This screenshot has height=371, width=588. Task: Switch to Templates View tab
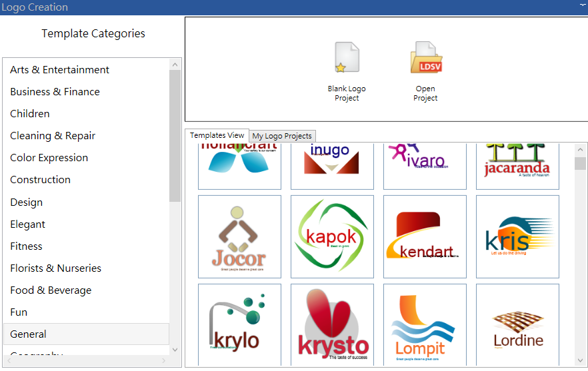point(217,135)
